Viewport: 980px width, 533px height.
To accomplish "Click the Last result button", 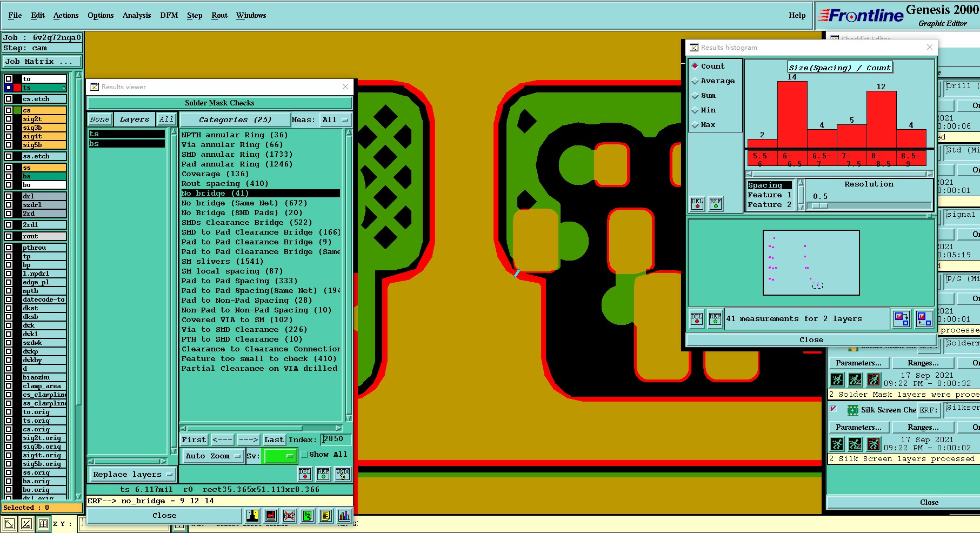I will (274, 439).
